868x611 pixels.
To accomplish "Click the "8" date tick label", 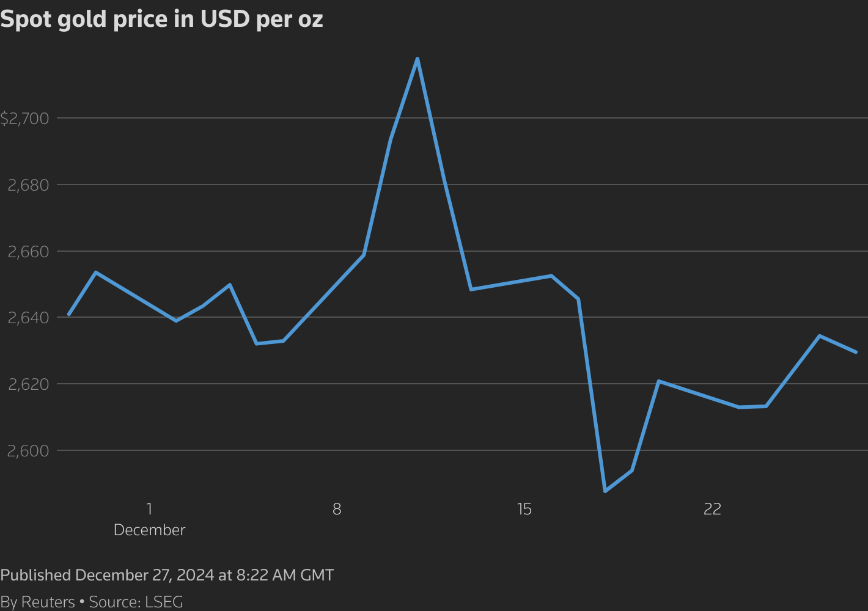I will [x=337, y=509].
